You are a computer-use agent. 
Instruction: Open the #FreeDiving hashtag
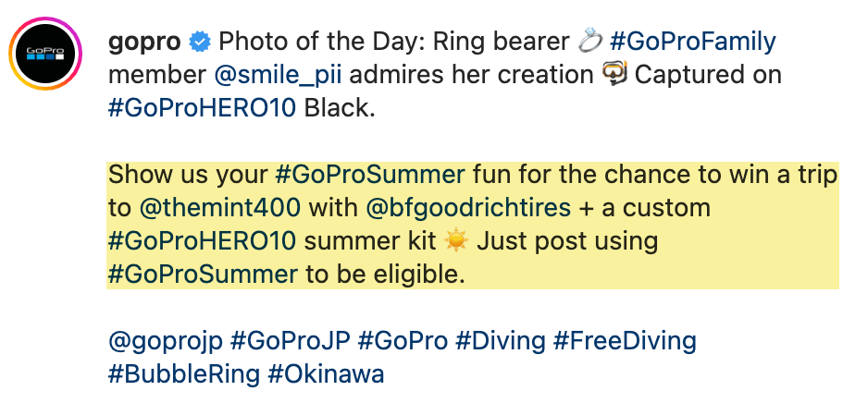[x=625, y=341]
